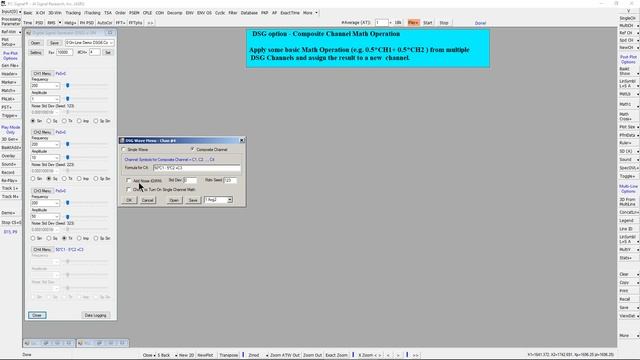Image resolution: width=640 pixels, height=360 pixels.
Task: Open the Decomp menu
Action: point(174,13)
